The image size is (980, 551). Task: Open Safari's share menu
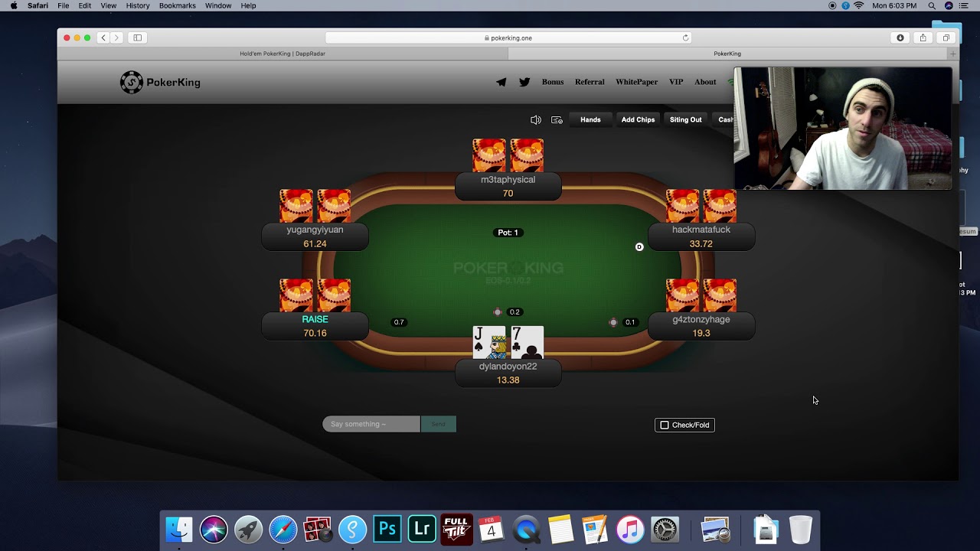923,37
